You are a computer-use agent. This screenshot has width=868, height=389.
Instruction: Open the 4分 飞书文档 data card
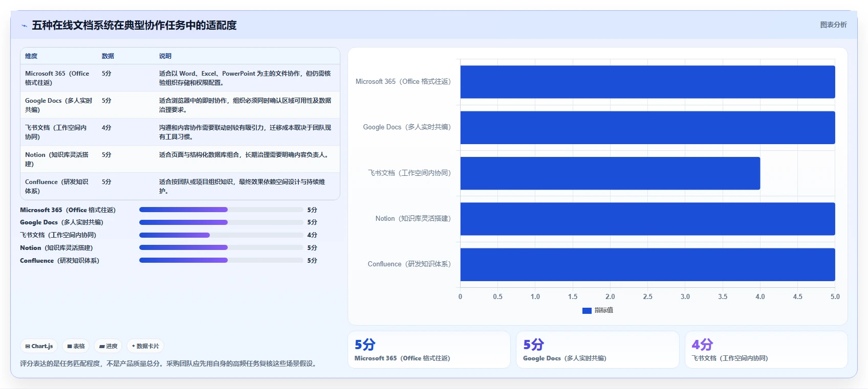pyautogui.click(x=766, y=350)
